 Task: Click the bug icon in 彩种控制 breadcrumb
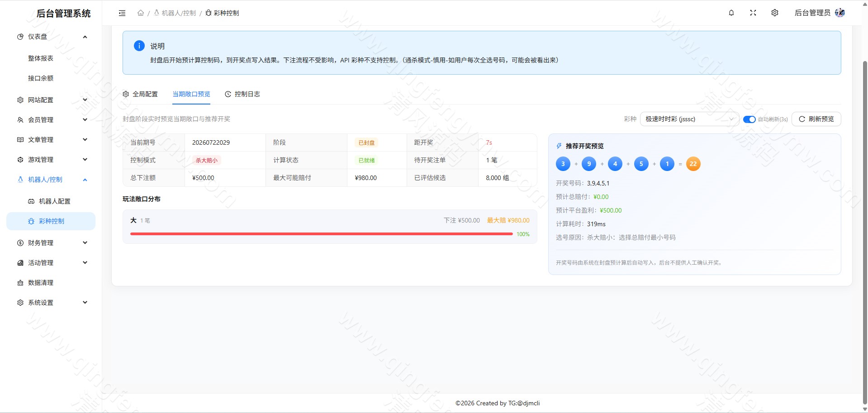coord(209,13)
